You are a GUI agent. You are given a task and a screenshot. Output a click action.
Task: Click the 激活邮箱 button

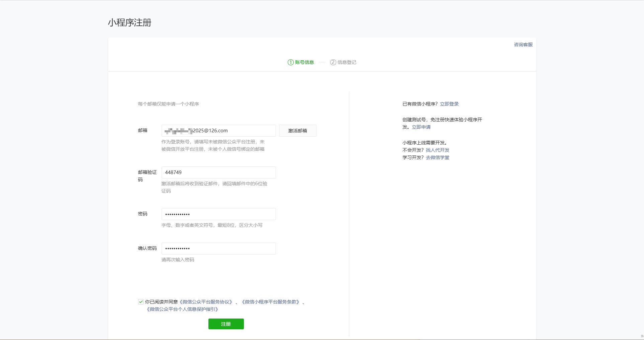(x=297, y=131)
